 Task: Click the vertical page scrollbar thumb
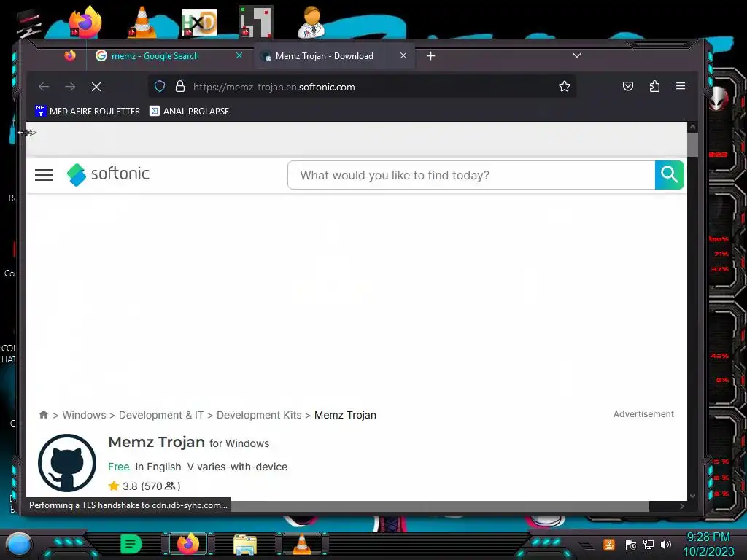pos(693,144)
